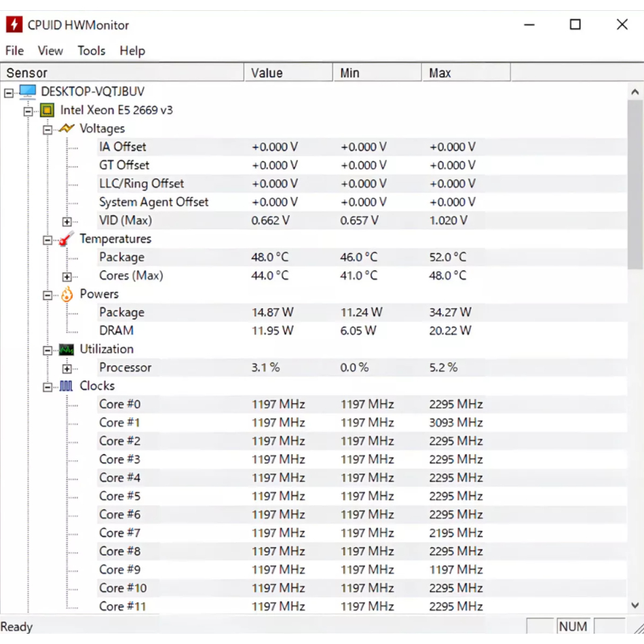Click the Ready status bar text
The height and width of the screenshot is (644, 644).
pyautogui.click(x=16, y=627)
